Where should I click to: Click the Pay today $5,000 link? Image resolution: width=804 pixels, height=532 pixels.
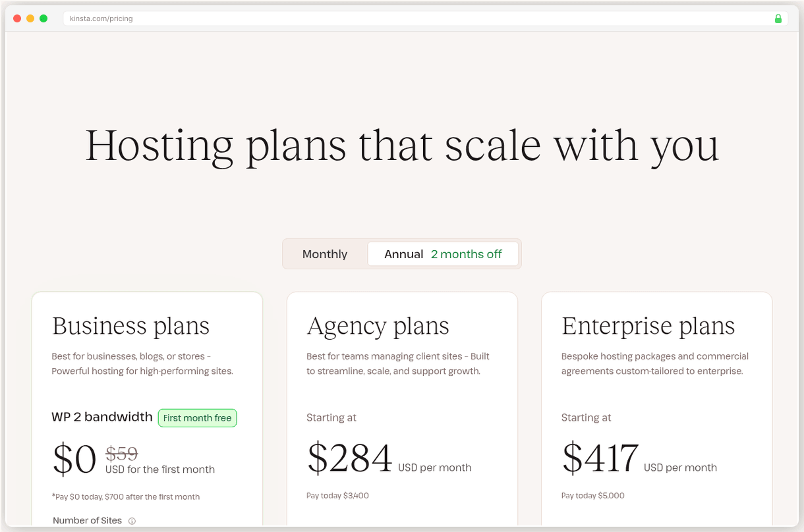click(592, 495)
